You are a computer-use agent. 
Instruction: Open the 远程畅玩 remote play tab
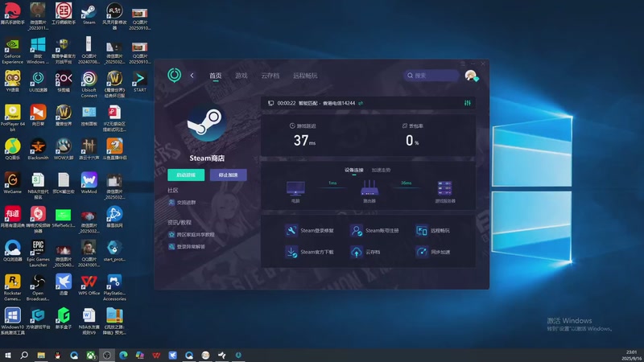305,76
